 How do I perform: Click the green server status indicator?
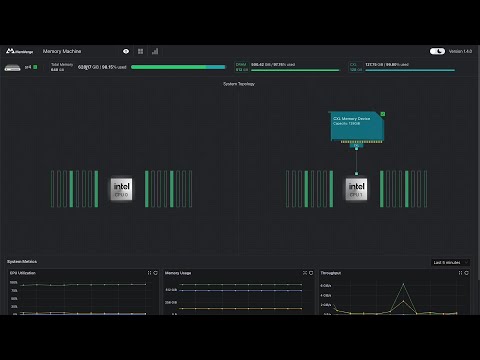click(x=35, y=67)
